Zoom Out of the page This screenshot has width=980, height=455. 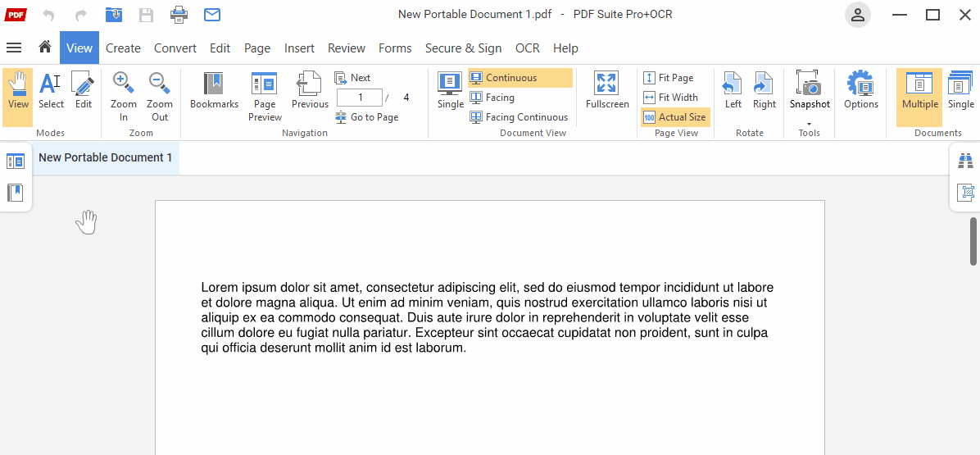tap(160, 97)
